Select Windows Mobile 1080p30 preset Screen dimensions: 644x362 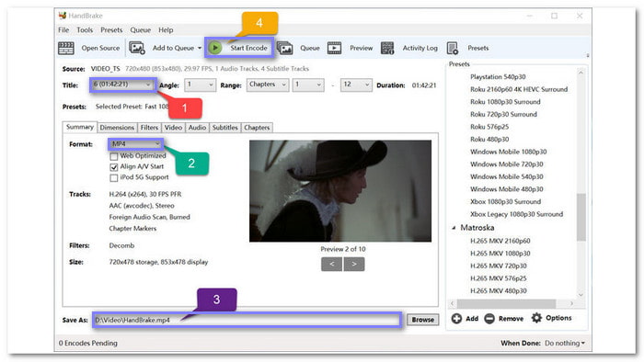click(509, 152)
